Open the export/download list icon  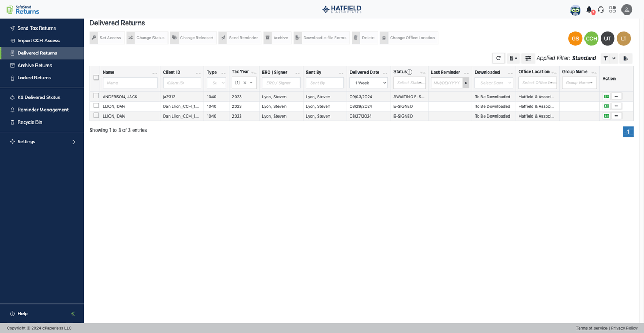click(x=513, y=58)
